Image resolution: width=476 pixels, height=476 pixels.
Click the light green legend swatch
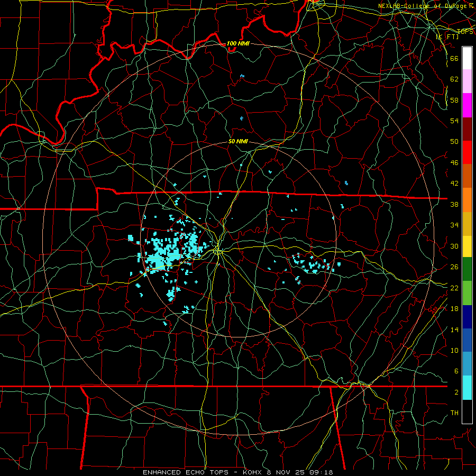pyautogui.click(x=467, y=293)
